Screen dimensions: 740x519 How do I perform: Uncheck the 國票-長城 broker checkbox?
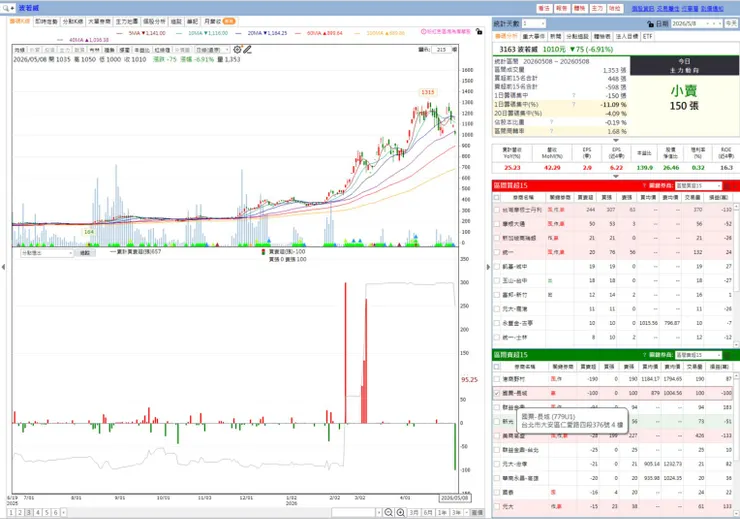(x=496, y=393)
